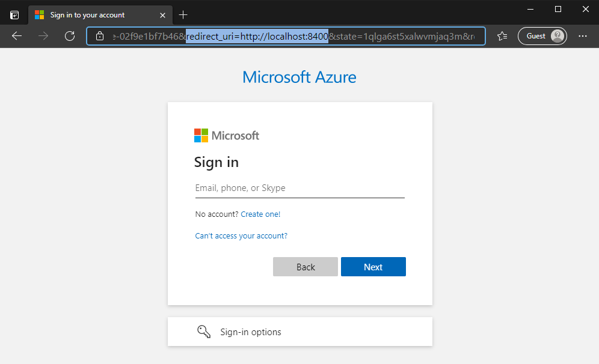Click the lock icon in address bar
Screen dimensions: 599x364
point(99,36)
